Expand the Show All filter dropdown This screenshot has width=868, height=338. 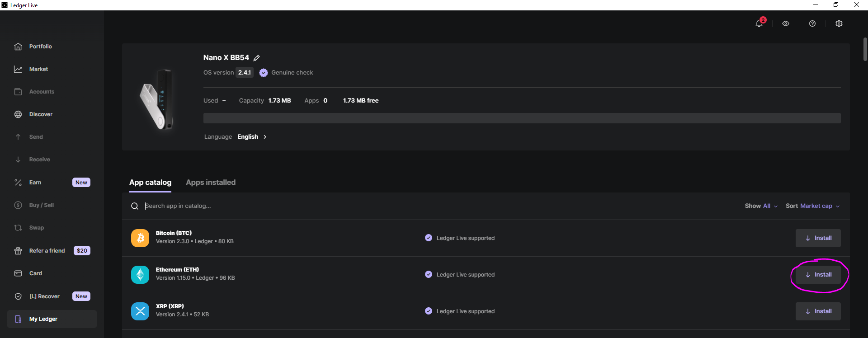point(761,206)
